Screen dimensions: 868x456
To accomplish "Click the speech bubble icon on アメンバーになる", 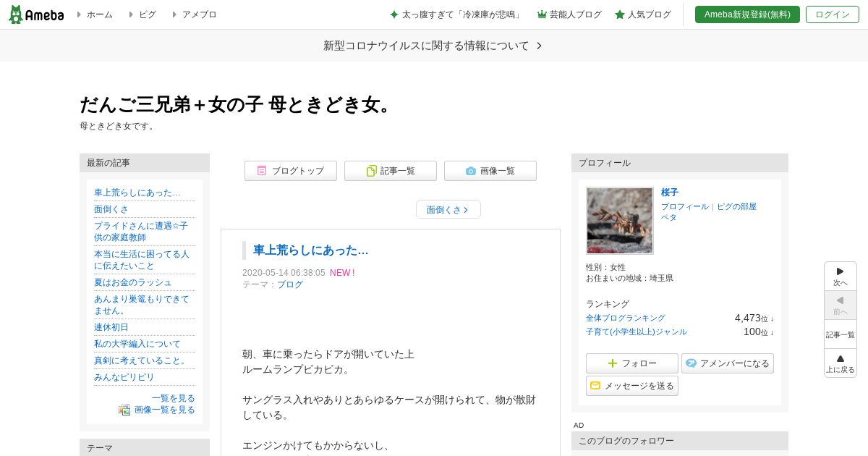I will pos(691,363).
